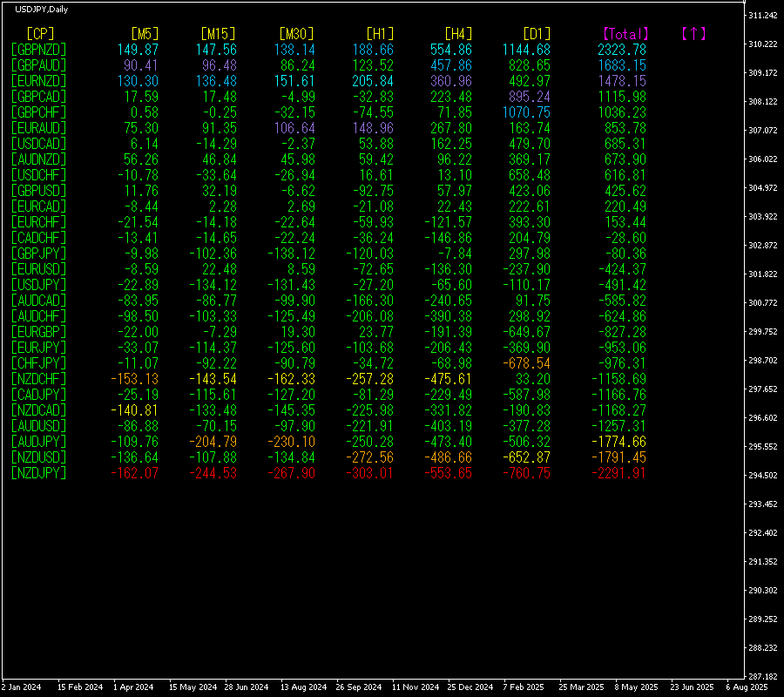Click GBPNZD H4 value 554.86
The height and width of the screenshot is (697, 784).
tap(451, 50)
